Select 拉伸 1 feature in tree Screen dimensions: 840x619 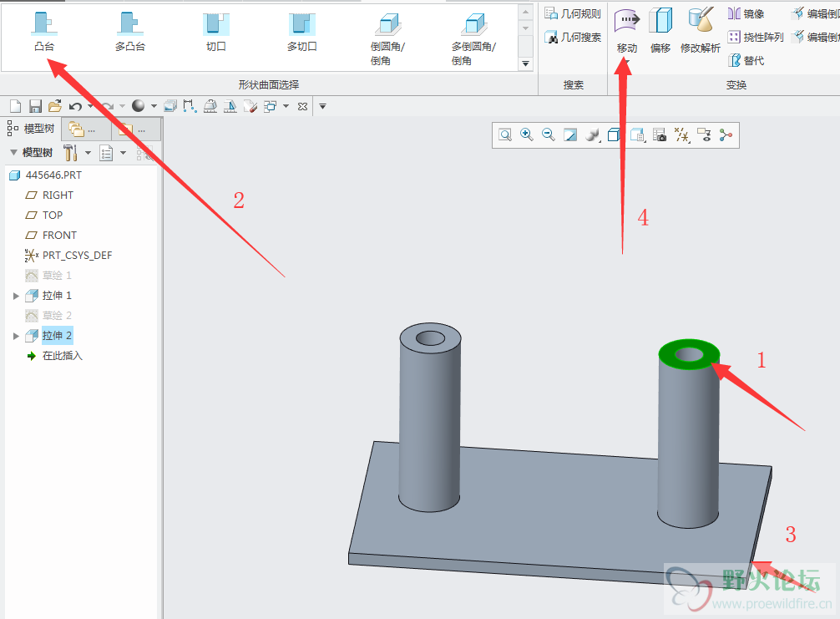click(48, 295)
